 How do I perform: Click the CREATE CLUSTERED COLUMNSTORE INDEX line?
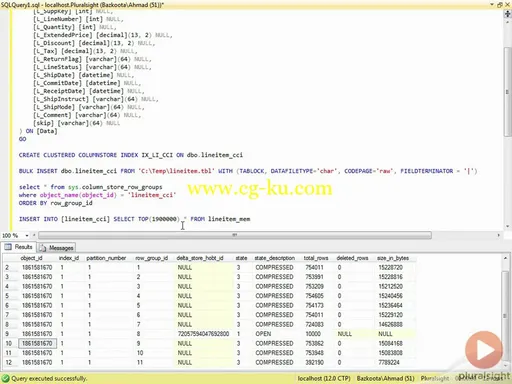(x=131, y=155)
